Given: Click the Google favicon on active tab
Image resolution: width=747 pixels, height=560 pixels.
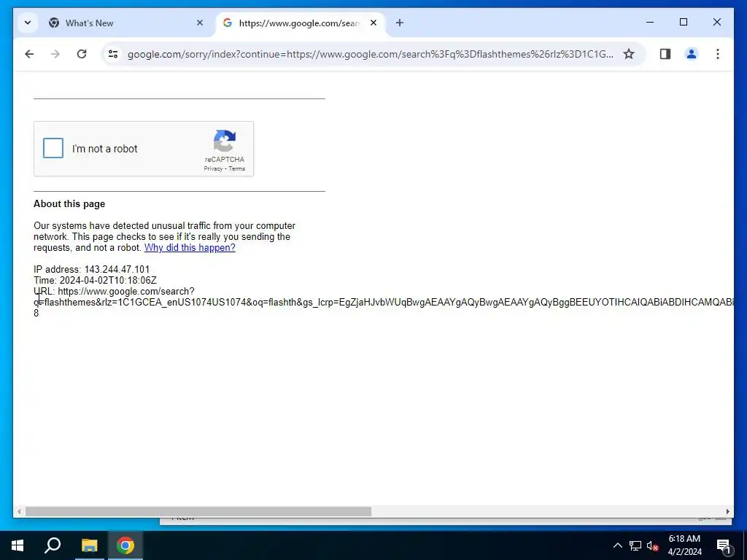Looking at the screenshot, I should click(x=228, y=23).
